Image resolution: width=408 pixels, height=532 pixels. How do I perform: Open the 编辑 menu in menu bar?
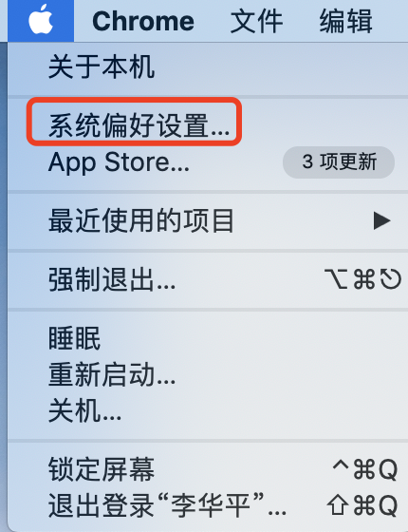(345, 21)
